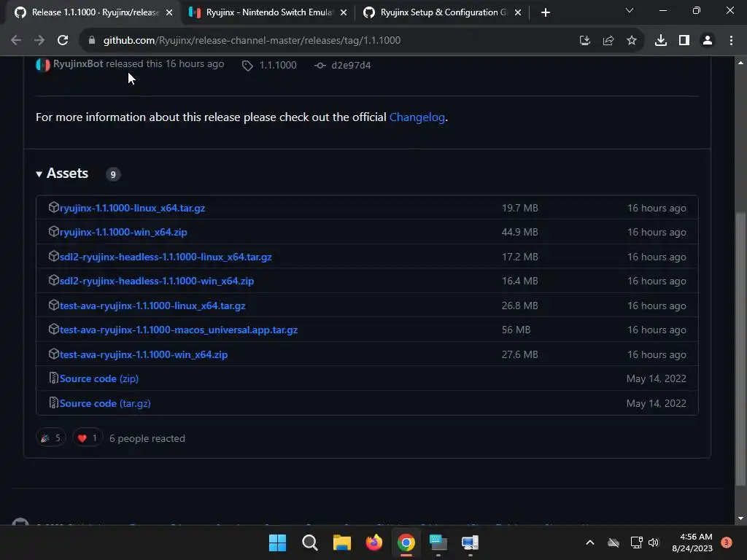Click the forward navigation arrow
Image resolution: width=747 pixels, height=560 pixels.
coord(39,41)
